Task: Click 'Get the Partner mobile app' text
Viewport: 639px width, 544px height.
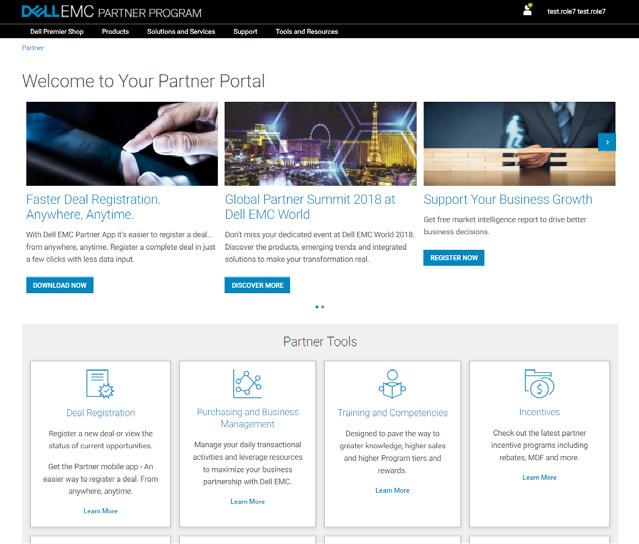Action: tap(101, 479)
